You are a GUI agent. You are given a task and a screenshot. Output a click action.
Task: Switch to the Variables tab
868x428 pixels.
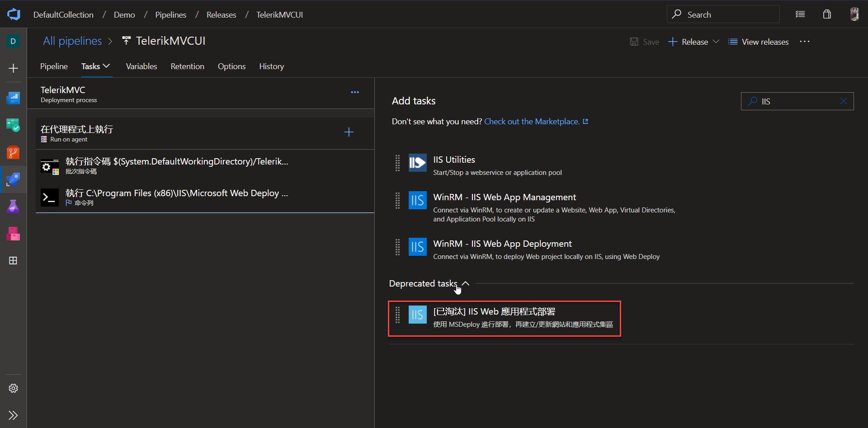click(x=141, y=66)
